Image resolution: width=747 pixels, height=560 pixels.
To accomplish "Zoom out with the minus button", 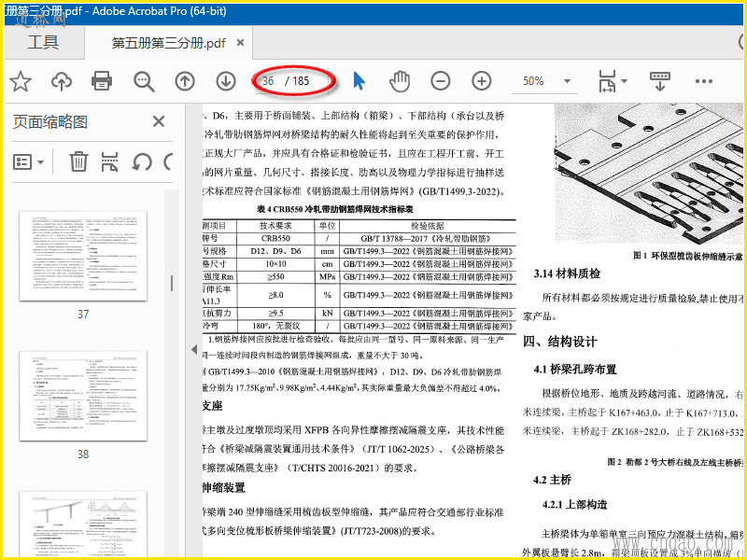I will (x=440, y=81).
